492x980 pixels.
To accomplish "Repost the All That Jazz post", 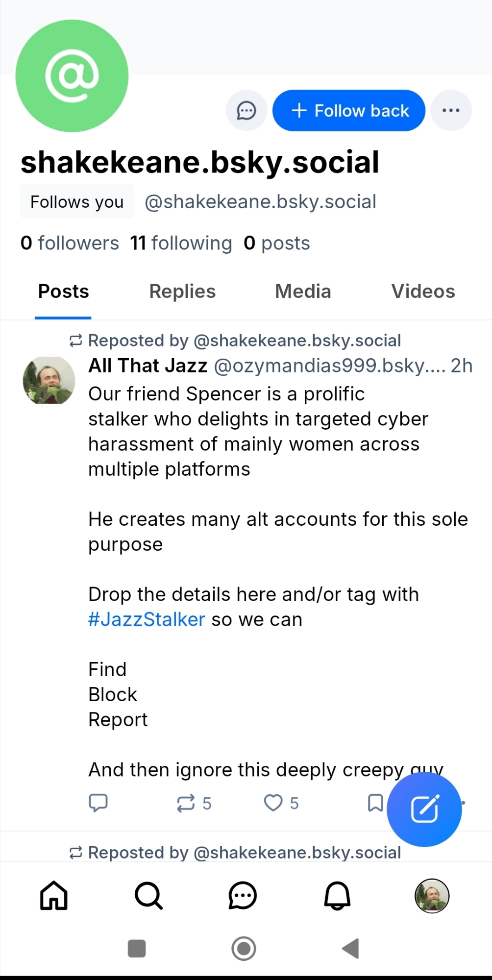I will click(186, 803).
